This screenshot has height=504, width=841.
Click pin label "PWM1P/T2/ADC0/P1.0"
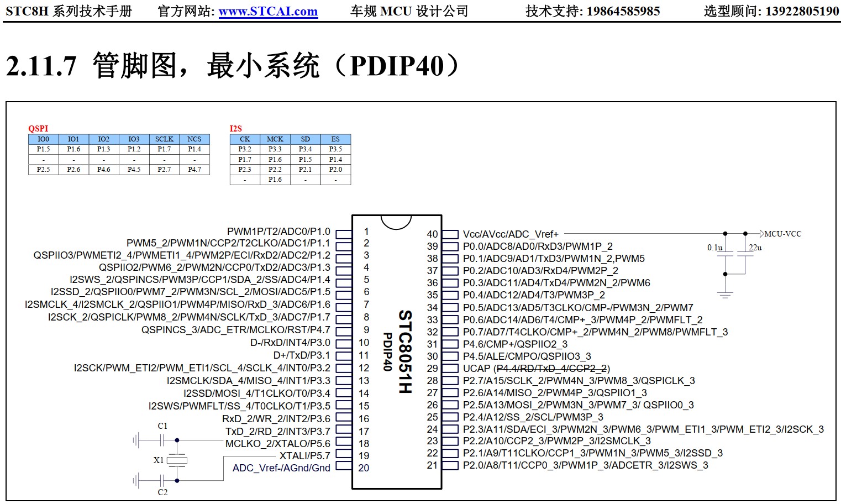(x=278, y=232)
